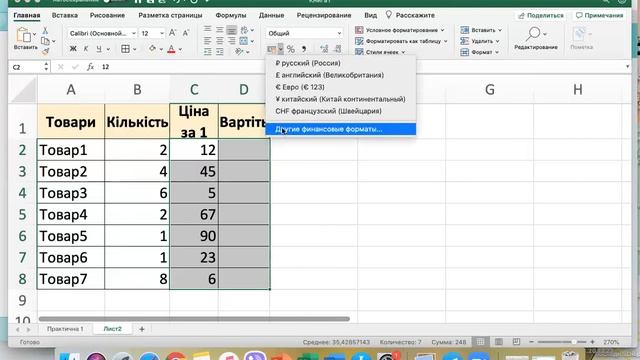Open the Общий number format dropdown

(339, 33)
